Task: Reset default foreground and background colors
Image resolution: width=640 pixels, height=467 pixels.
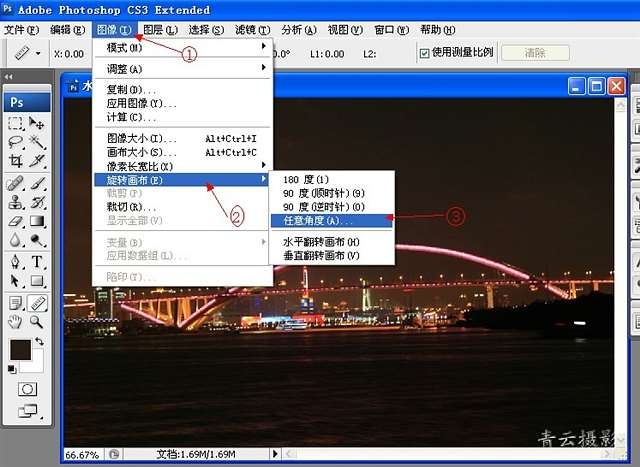Action: 12,368
